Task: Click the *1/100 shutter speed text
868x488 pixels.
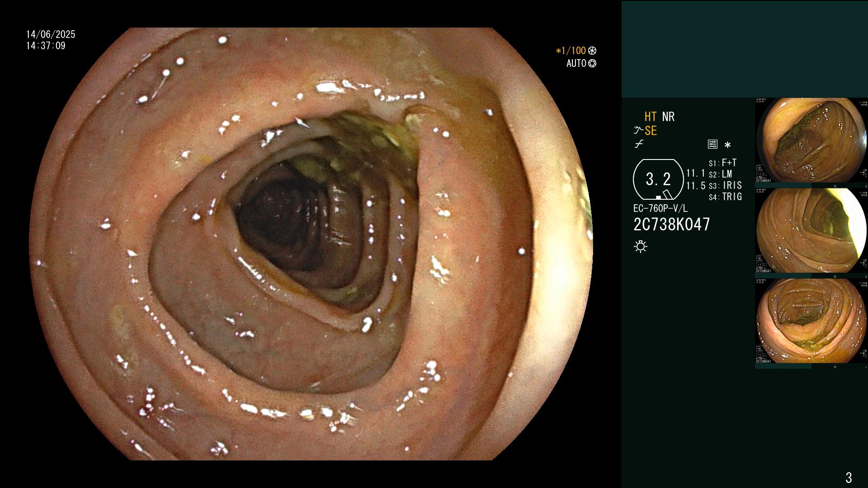Action: coord(571,51)
